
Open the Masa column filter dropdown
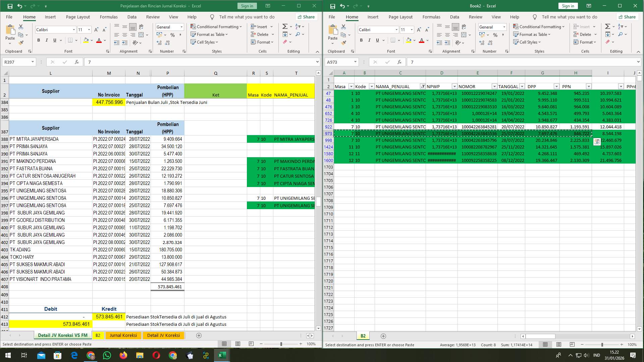351,86
